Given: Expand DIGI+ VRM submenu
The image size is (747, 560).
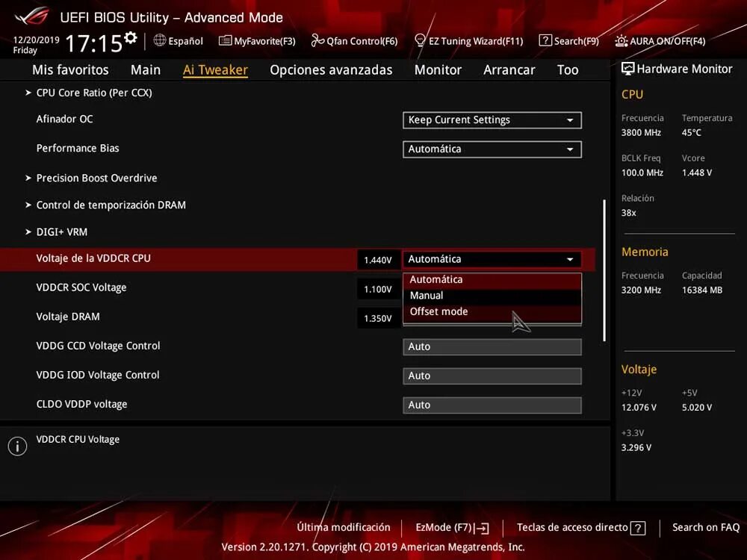Looking at the screenshot, I should click(61, 232).
